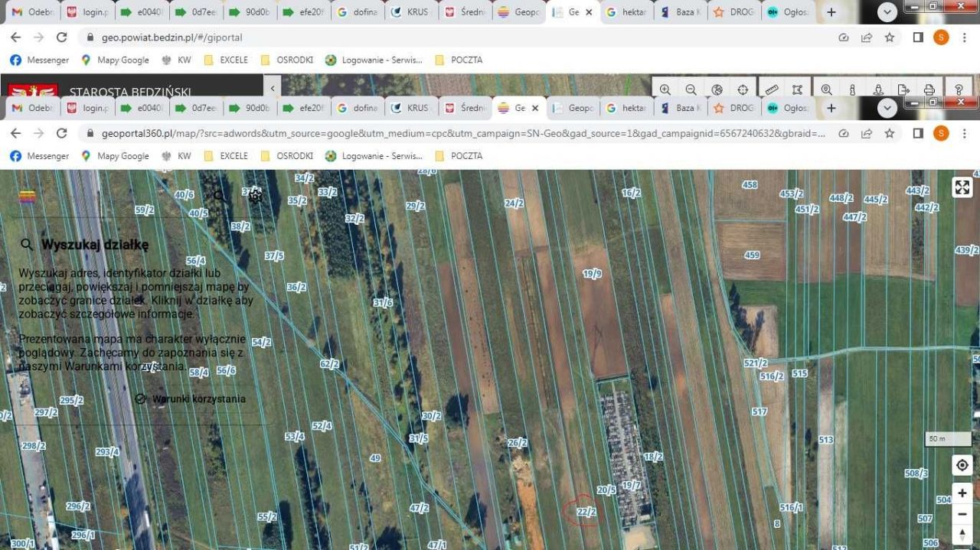Toggle the browser side panel
Image resolution: width=980 pixels, height=550 pixels.
[918, 133]
